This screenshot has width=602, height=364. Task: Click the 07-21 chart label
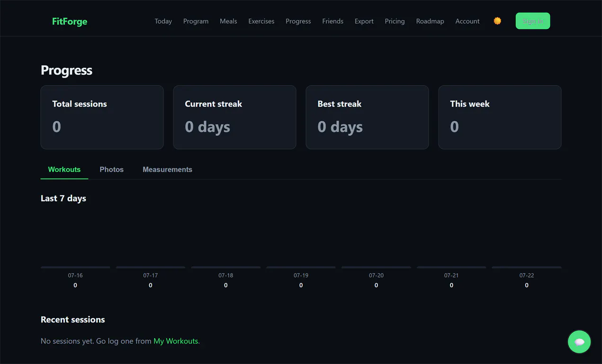point(451,275)
